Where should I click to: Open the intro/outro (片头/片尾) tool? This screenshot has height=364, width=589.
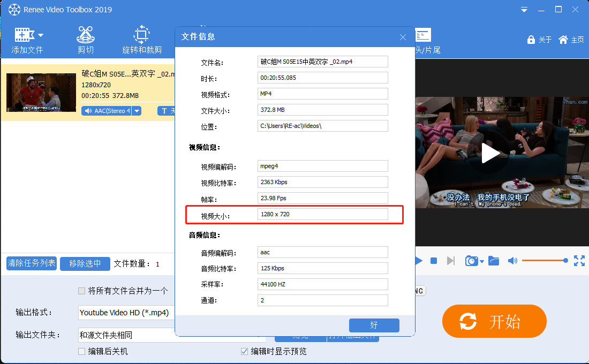424,35
